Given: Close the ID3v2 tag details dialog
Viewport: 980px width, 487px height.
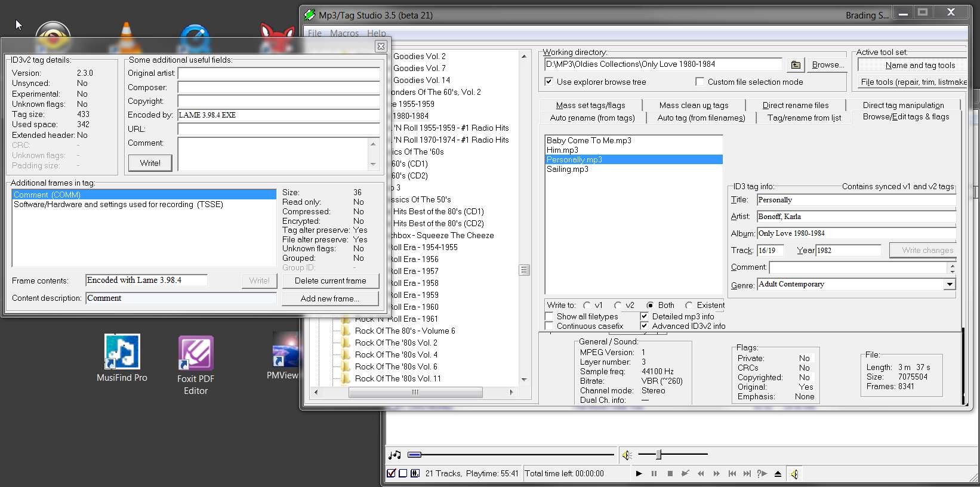Looking at the screenshot, I should (x=381, y=46).
